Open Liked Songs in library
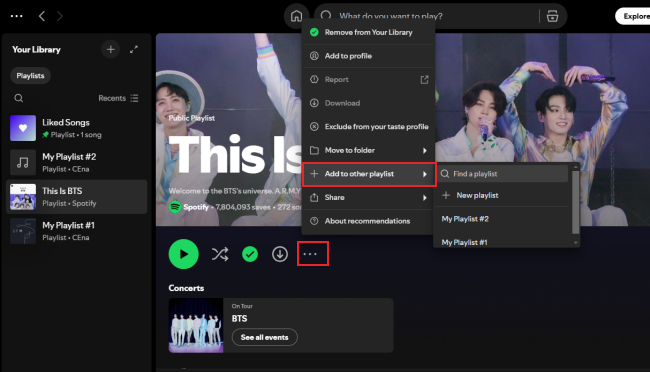Screen dimensions: 650x372 click(77, 128)
